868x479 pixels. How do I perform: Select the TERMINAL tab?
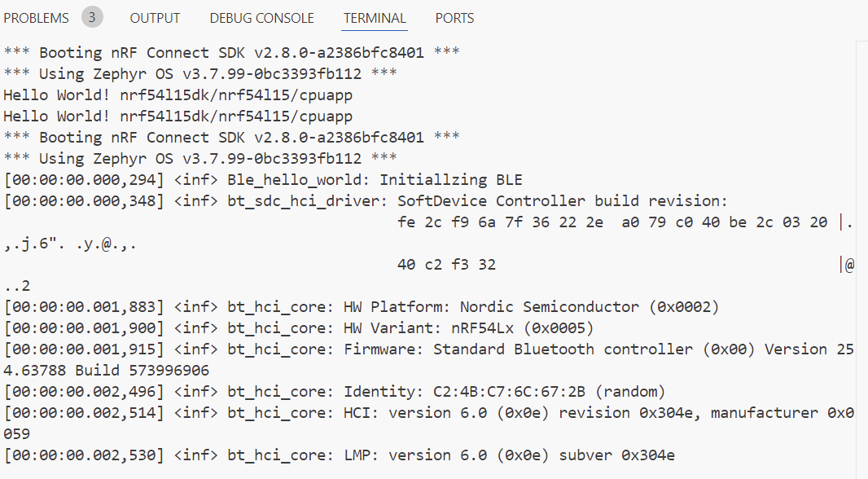pos(375,18)
